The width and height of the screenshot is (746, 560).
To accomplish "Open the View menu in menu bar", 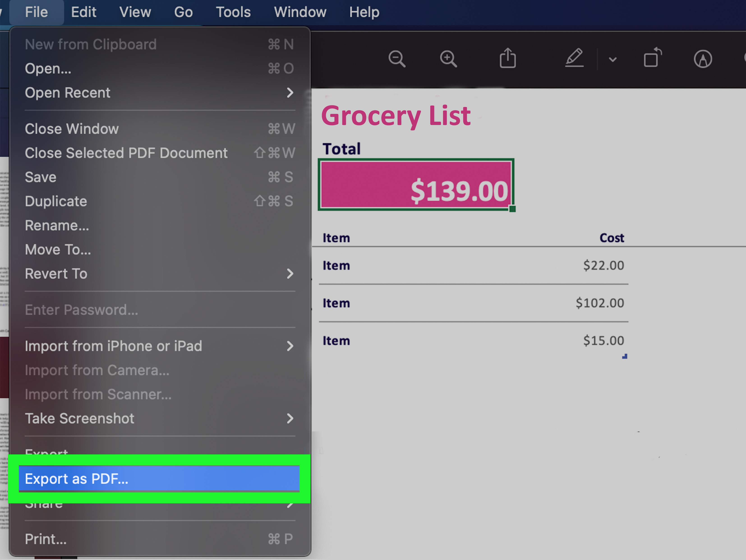I will (x=135, y=12).
